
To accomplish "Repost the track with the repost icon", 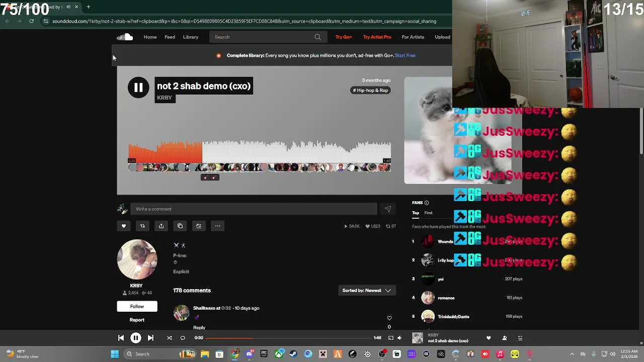I will click(142, 226).
